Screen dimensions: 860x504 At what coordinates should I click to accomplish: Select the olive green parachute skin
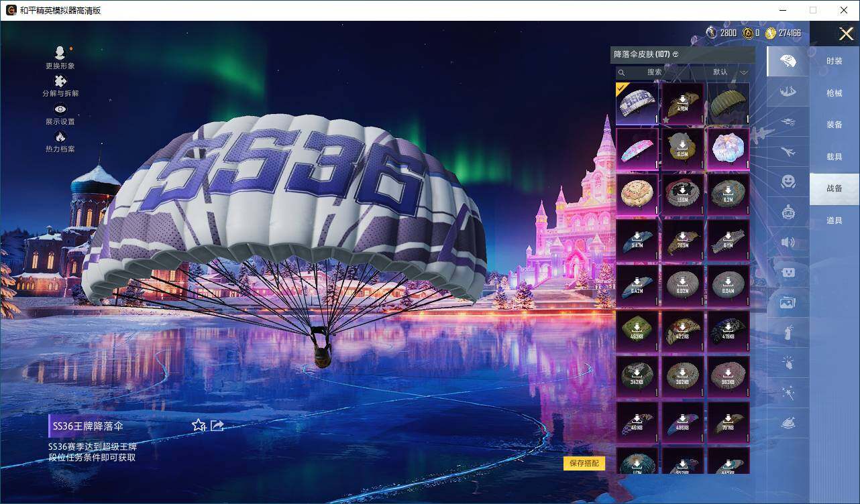point(729,104)
